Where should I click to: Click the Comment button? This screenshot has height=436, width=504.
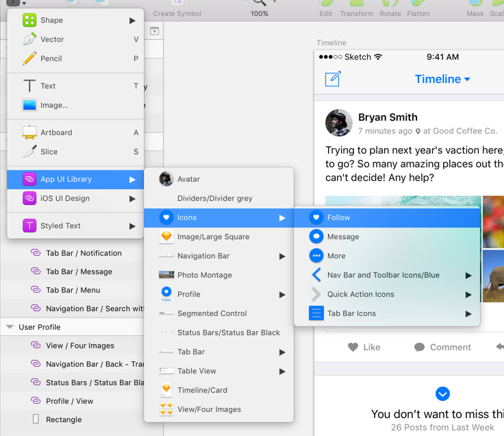(442, 347)
